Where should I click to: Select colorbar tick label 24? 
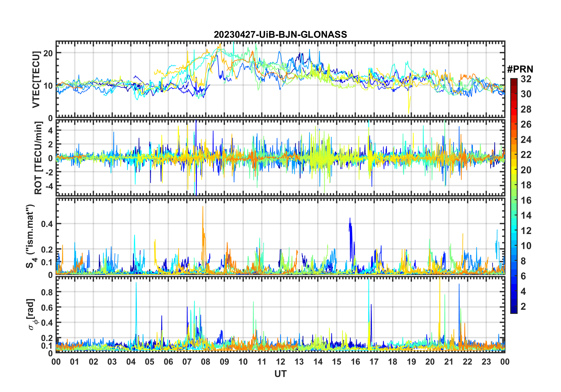[526, 140]
